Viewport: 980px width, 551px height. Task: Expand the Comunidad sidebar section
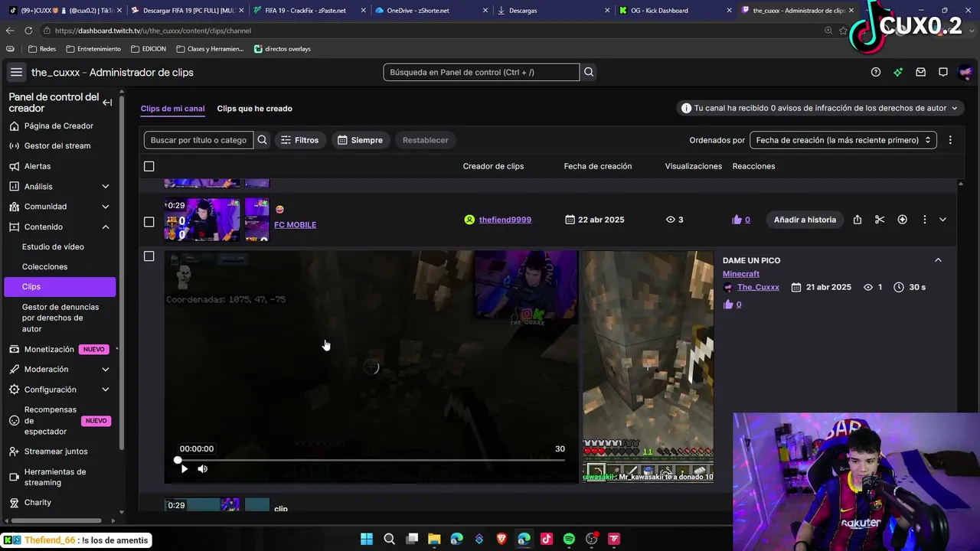pos(106,207)
